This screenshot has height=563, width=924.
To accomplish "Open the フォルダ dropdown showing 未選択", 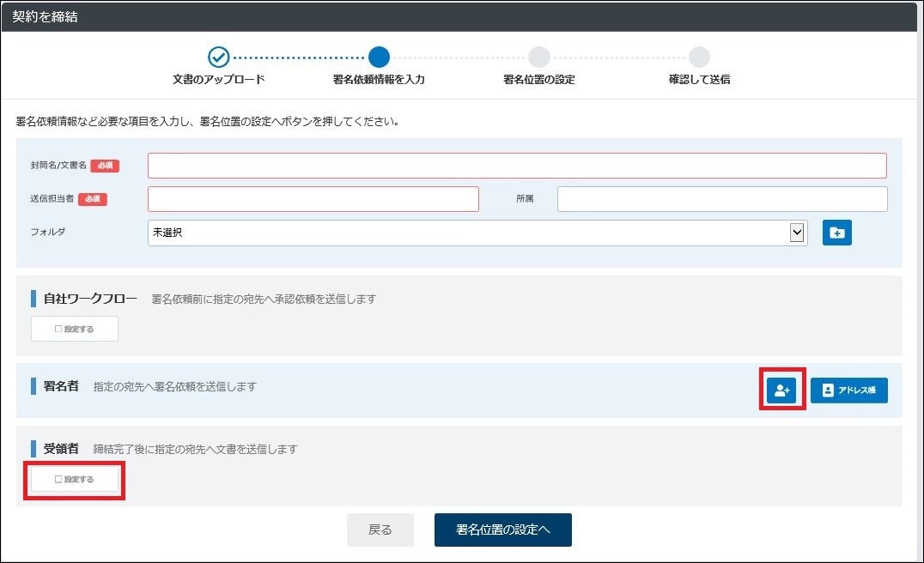I will [477, 233].
